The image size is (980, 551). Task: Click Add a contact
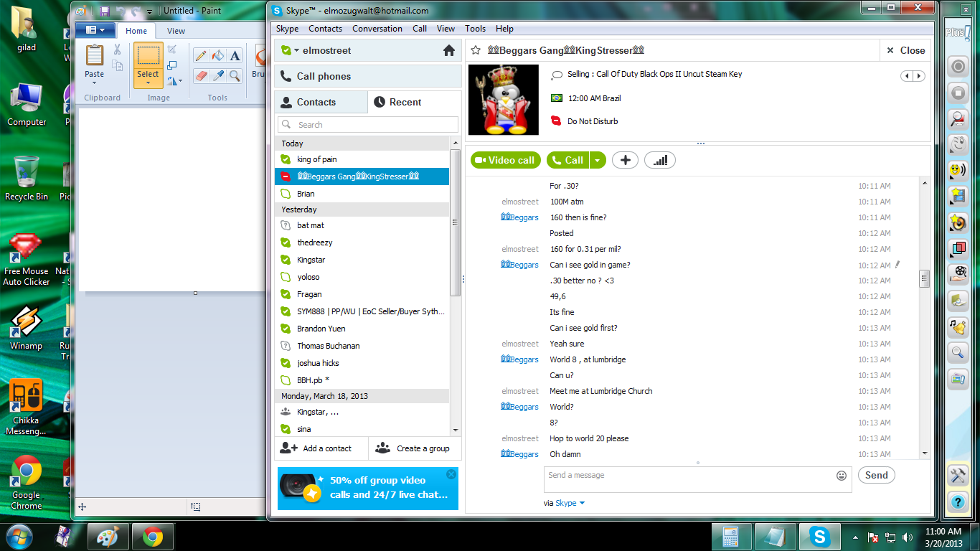pos(321,448)
